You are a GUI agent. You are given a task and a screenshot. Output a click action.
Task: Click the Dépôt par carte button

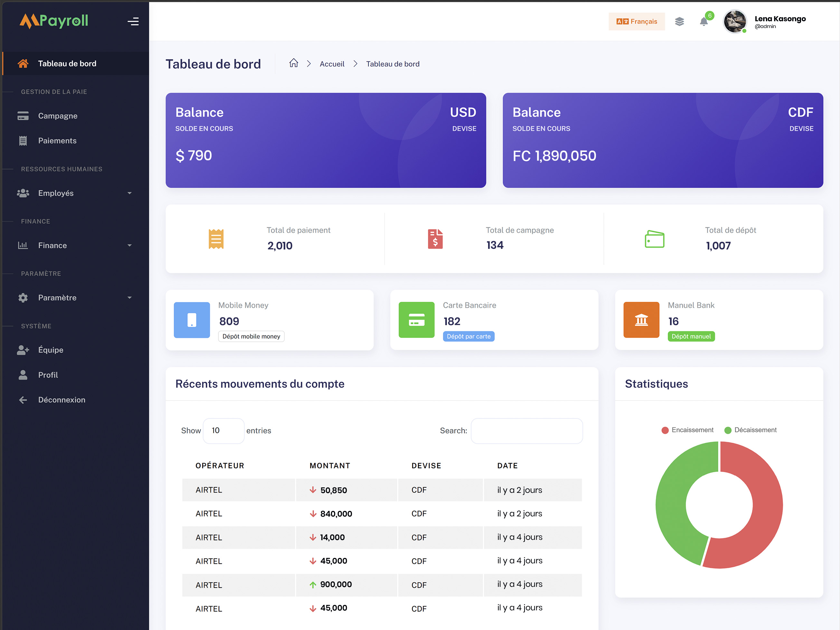tap(468, 336)
